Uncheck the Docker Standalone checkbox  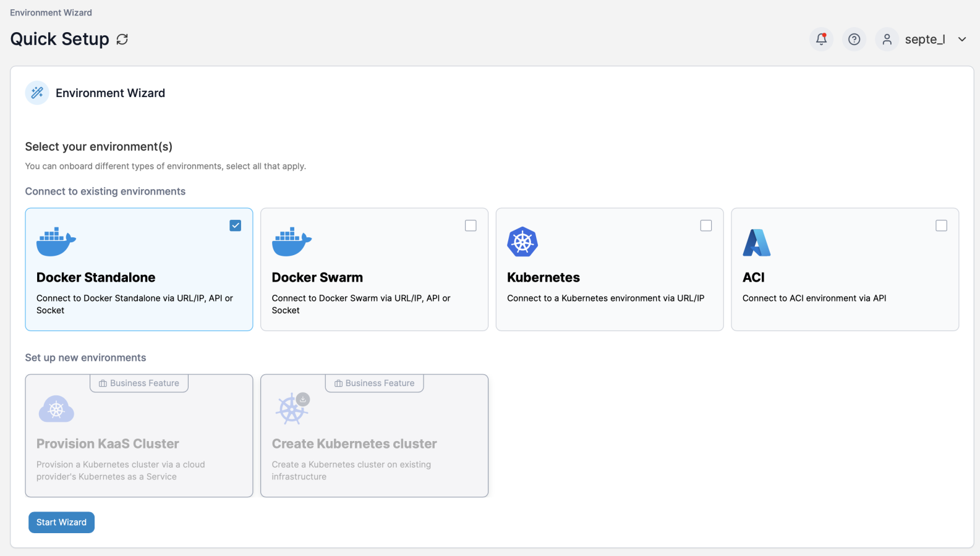coord(236,225)
